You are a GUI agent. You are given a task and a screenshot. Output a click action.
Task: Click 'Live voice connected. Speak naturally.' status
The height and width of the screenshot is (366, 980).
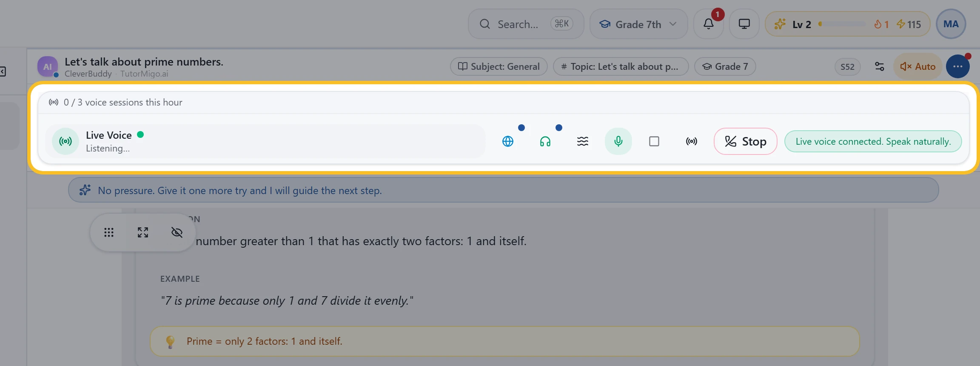tap(873, 141)
